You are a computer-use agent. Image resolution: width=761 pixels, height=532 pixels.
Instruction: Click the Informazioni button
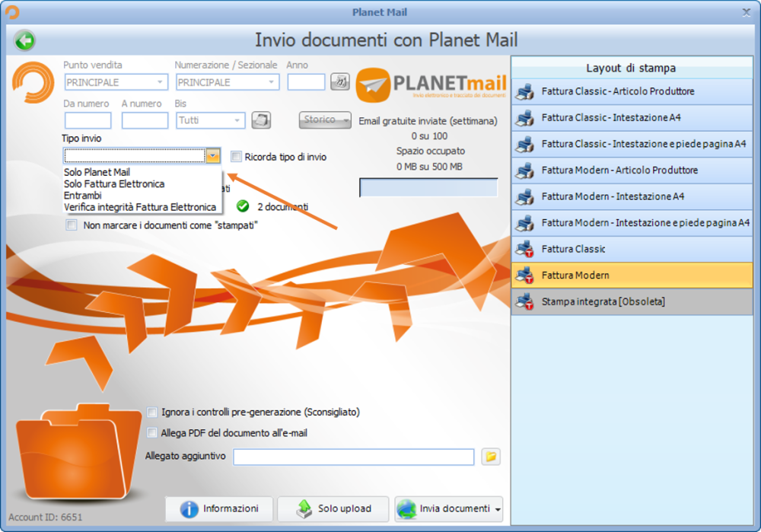click(219, 508)
